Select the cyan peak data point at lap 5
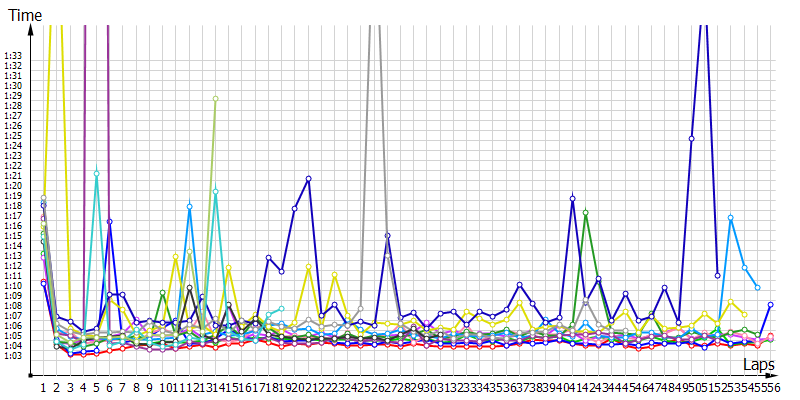The width and height of the screenshot is (800, 400). [x=96, y=174]
